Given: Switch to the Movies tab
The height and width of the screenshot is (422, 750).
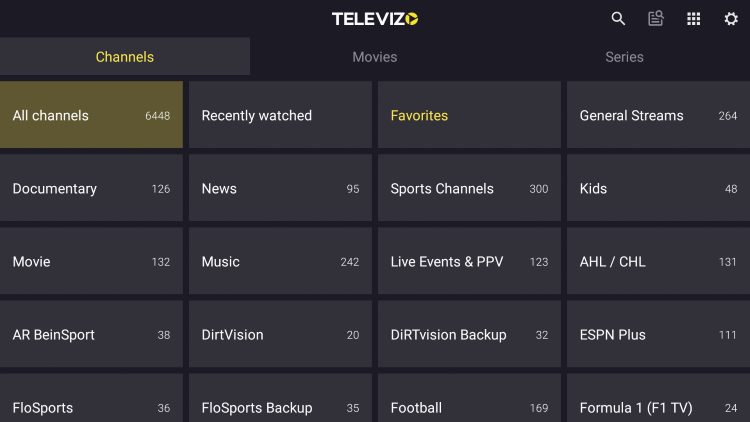Looking at the screenshot, I should point(375,57).
